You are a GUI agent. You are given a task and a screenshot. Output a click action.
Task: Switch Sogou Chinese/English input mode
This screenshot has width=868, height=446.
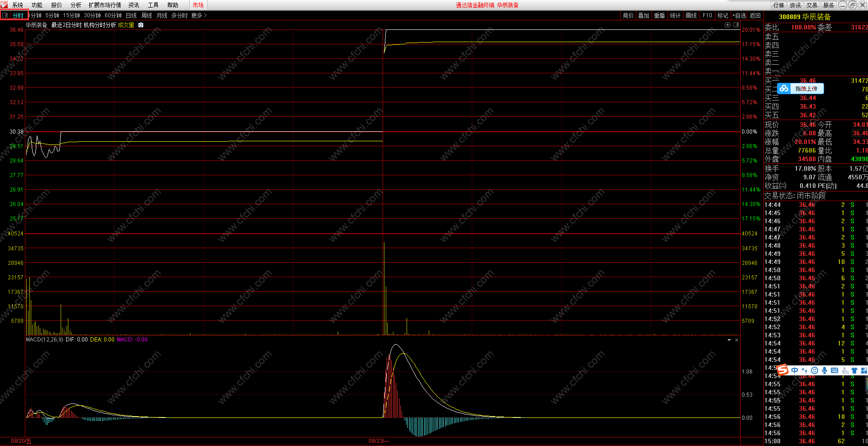(x=795, y=370)
